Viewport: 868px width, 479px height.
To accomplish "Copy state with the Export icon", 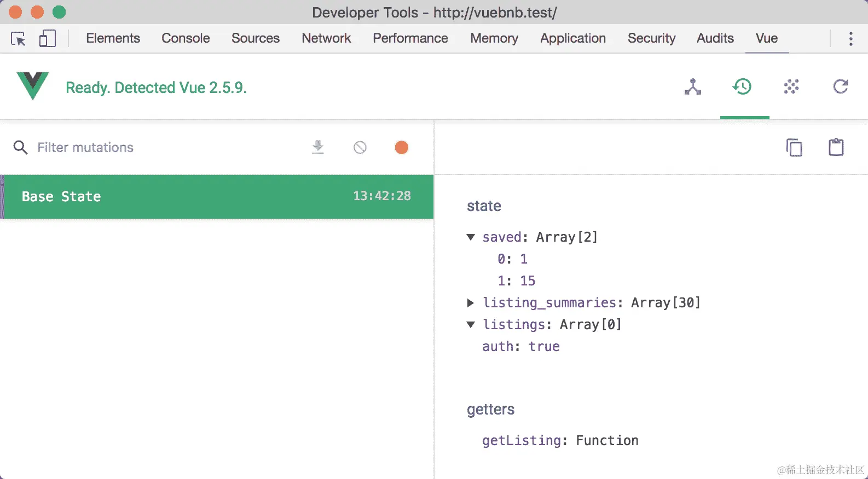I will tap(794, 148).
